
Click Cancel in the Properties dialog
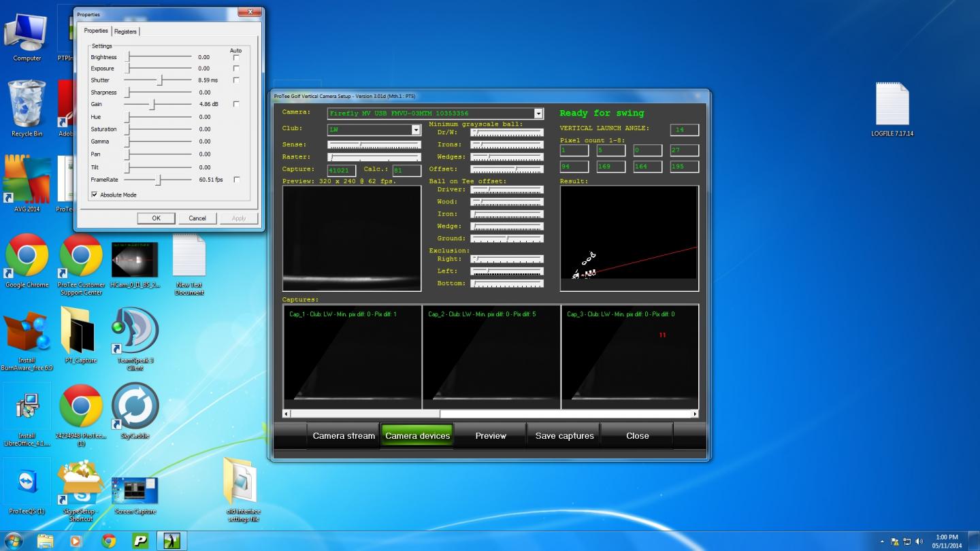point(197,218)
